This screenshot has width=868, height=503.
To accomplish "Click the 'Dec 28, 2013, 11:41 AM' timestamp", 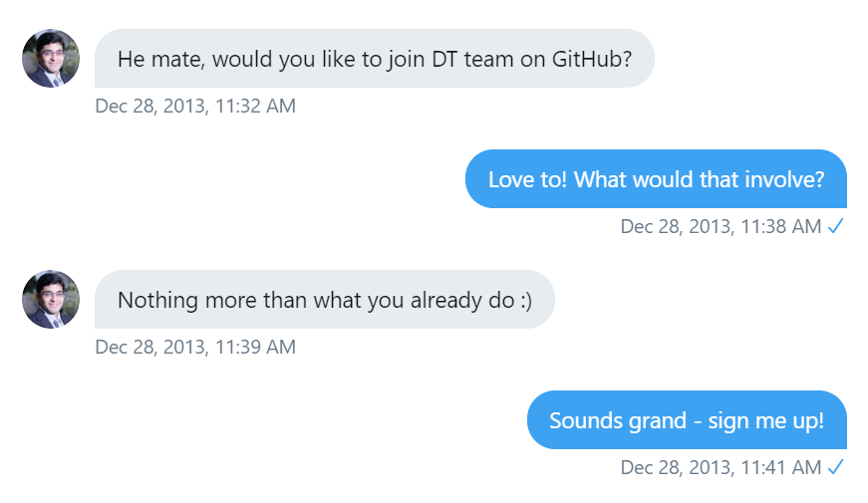I will coord(721,467).
